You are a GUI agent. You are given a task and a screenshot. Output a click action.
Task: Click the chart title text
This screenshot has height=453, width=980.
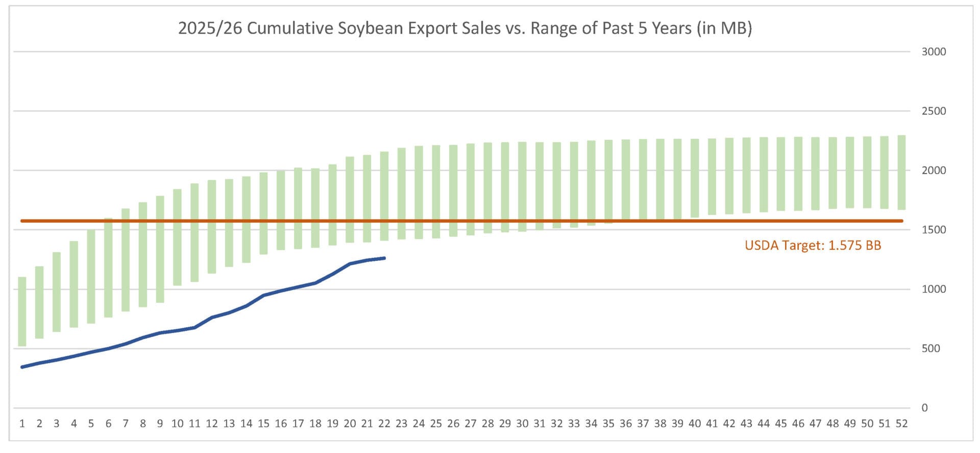[x=464, y=28]
